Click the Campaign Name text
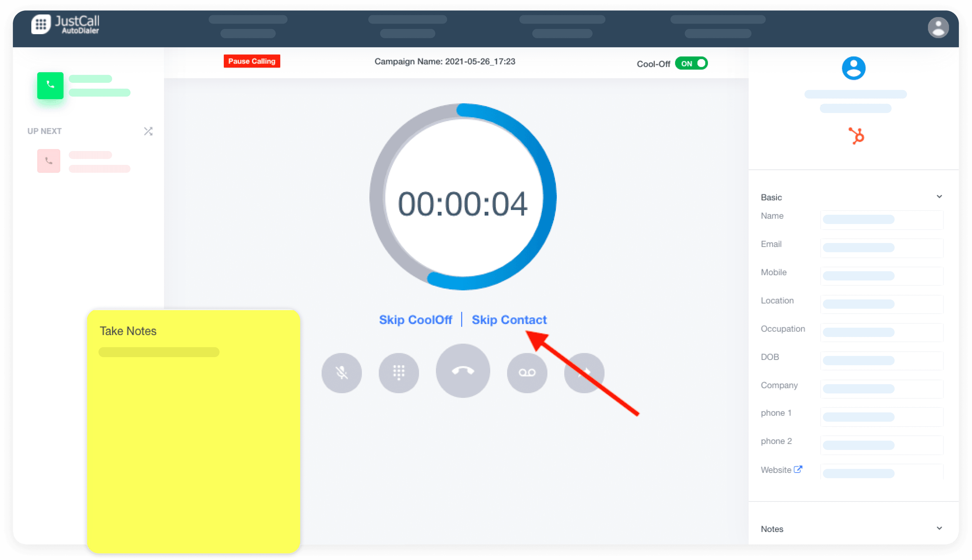 (445, 61)
